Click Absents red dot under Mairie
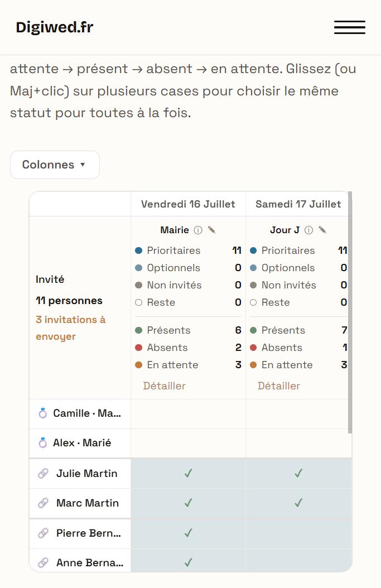The width and height of the screenshot is (381, 588). tap(139, 348)
